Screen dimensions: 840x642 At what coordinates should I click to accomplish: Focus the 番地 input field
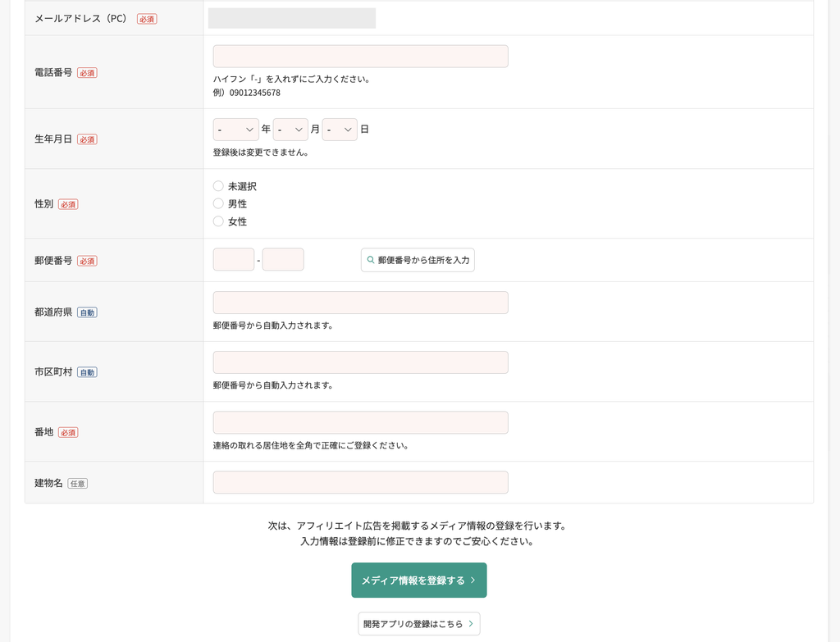coord(361,422)
